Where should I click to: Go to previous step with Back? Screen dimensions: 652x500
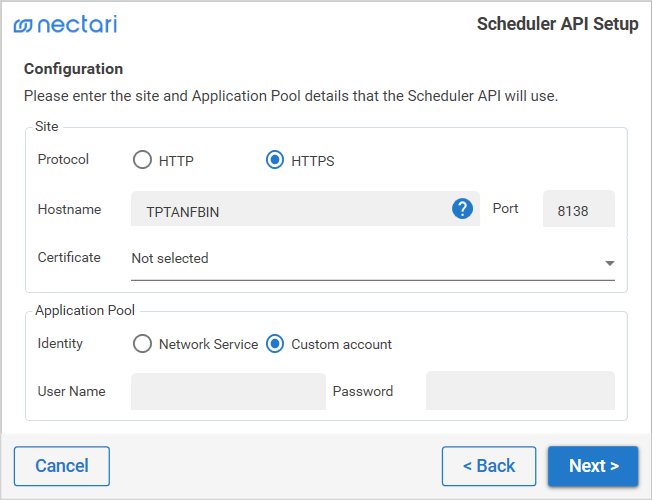tap(489, 466)
